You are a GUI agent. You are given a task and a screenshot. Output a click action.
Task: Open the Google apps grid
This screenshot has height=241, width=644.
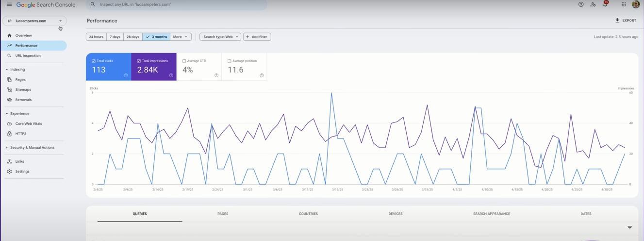click(624, 4)
